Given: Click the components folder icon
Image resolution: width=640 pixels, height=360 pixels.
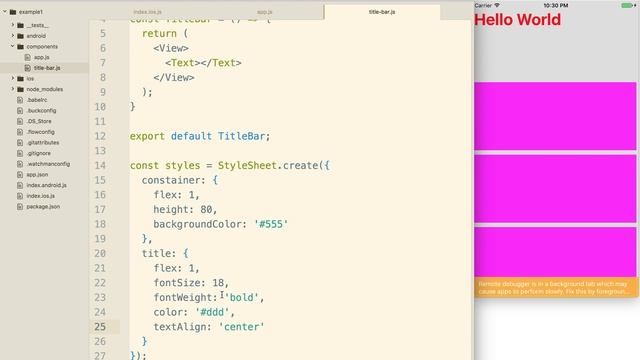Looking at the screenshot, I should coord(20,47).
